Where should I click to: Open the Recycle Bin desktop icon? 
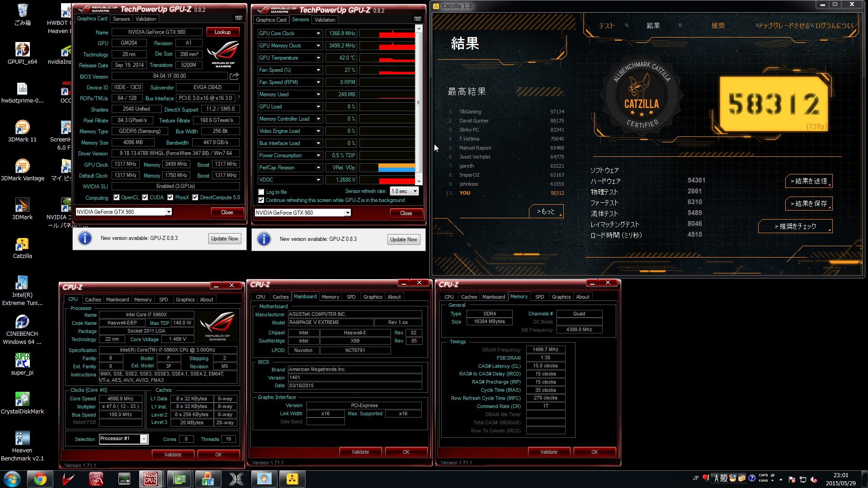point(22,14)
